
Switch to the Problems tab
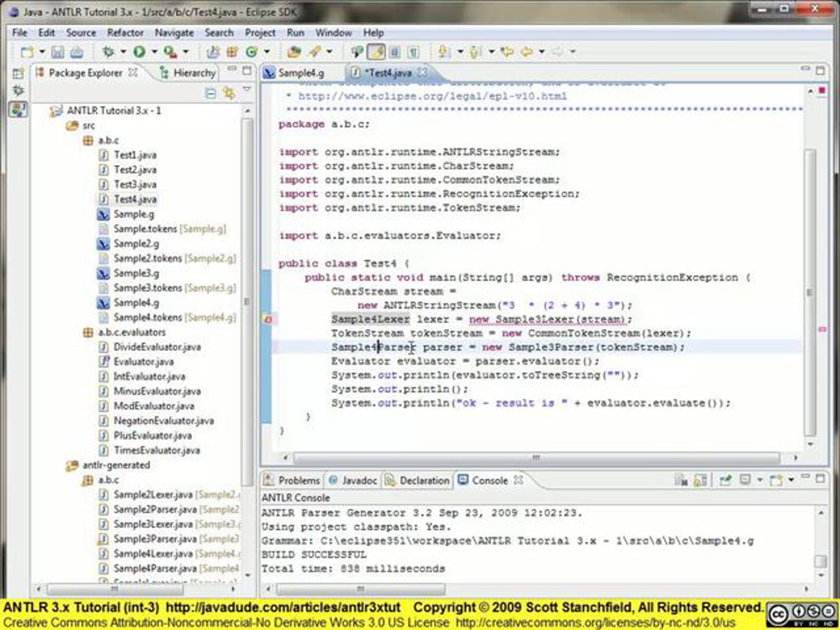click(x=292, y=481)
